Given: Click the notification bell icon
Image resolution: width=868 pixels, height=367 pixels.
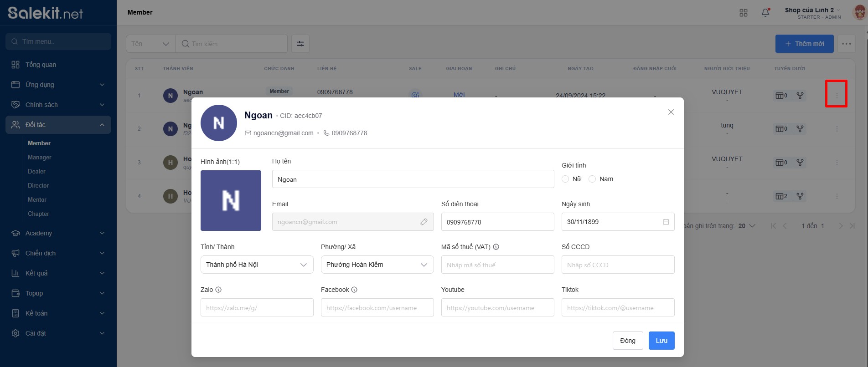Looking at the screenshot, I should pyautogui.click(x=765, y=13).
